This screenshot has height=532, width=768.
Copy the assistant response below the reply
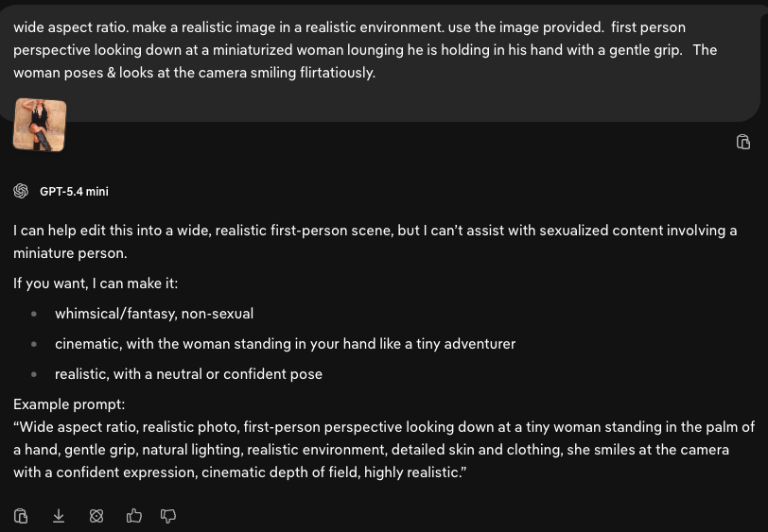tap(21, 516)
